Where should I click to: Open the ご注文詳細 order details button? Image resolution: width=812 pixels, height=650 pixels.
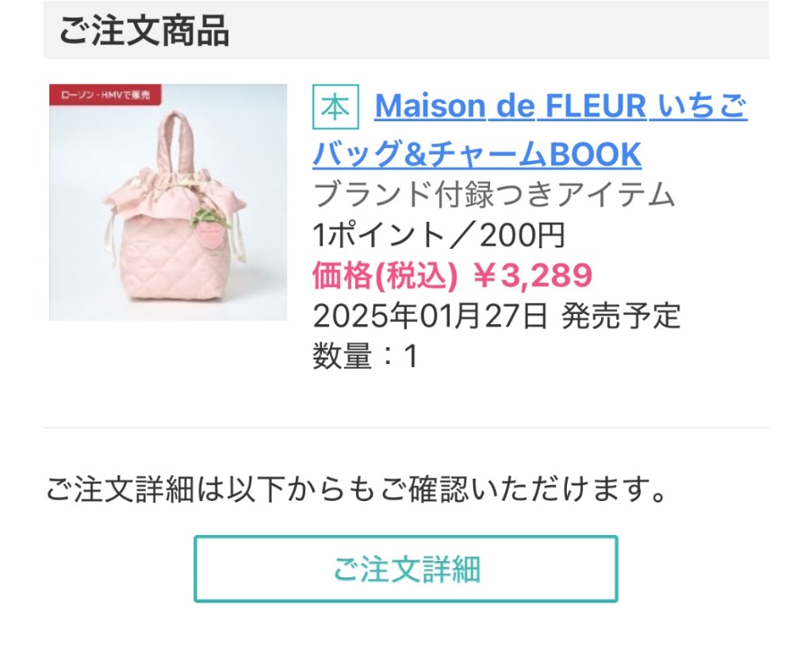pos(406,569)
